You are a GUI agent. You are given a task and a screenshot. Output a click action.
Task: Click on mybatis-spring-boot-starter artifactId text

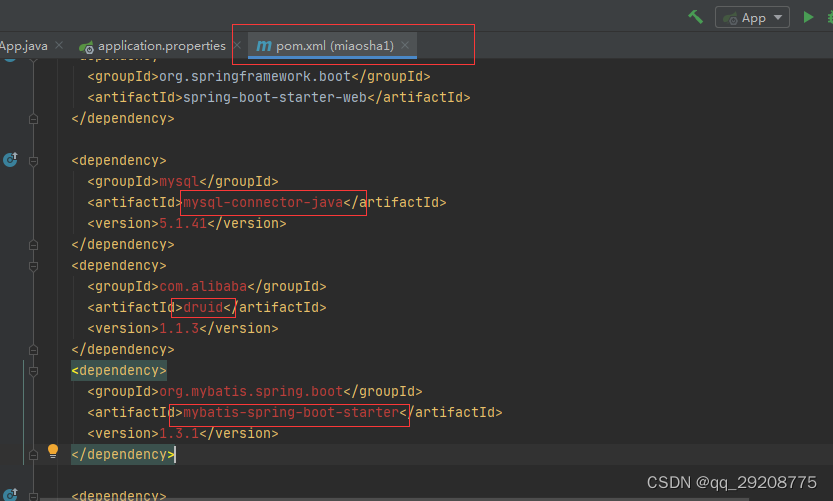pos(291,413)
